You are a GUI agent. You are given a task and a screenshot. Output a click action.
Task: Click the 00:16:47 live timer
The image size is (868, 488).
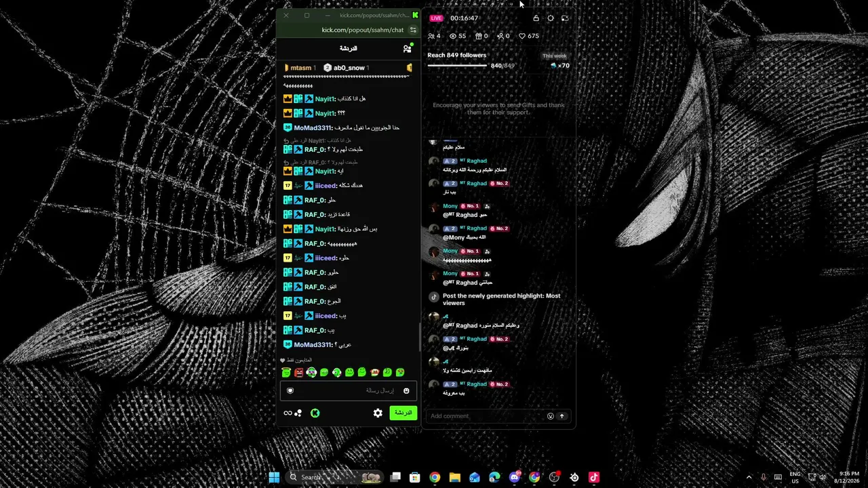coord(464,18)
